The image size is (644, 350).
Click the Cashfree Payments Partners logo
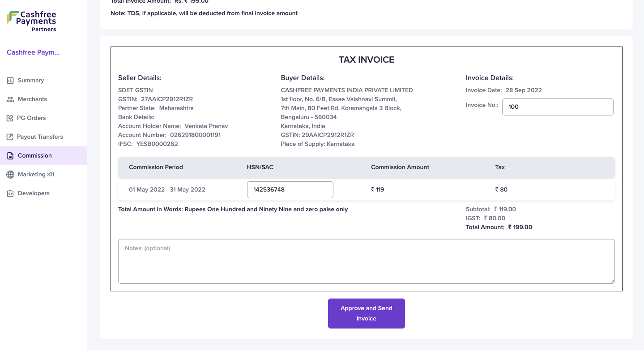point(31,21)
